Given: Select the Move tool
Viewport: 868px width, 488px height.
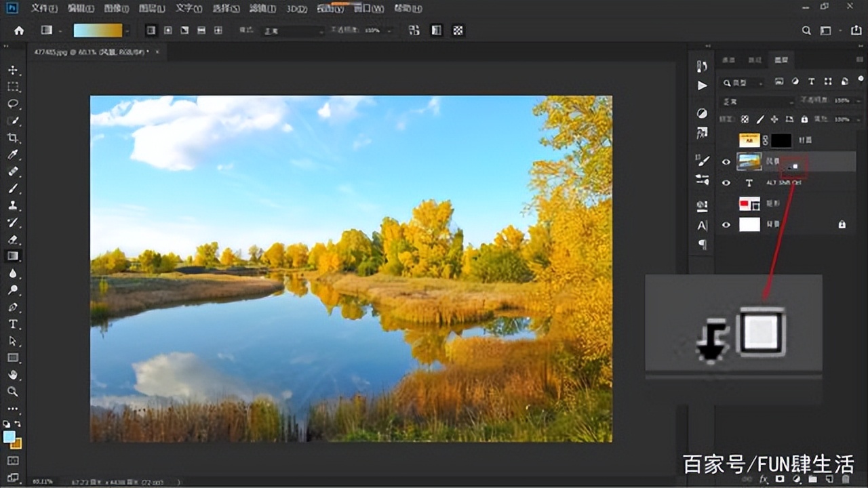Looking at the screenshot, I should click(x=13, y=70).
